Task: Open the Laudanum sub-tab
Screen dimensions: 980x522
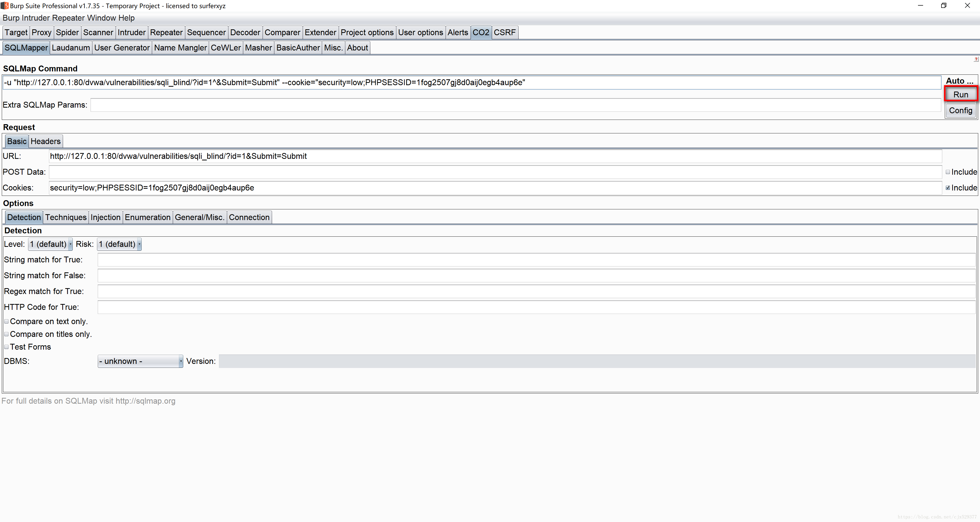Action: pyautogui.click(x=71, y=48)
